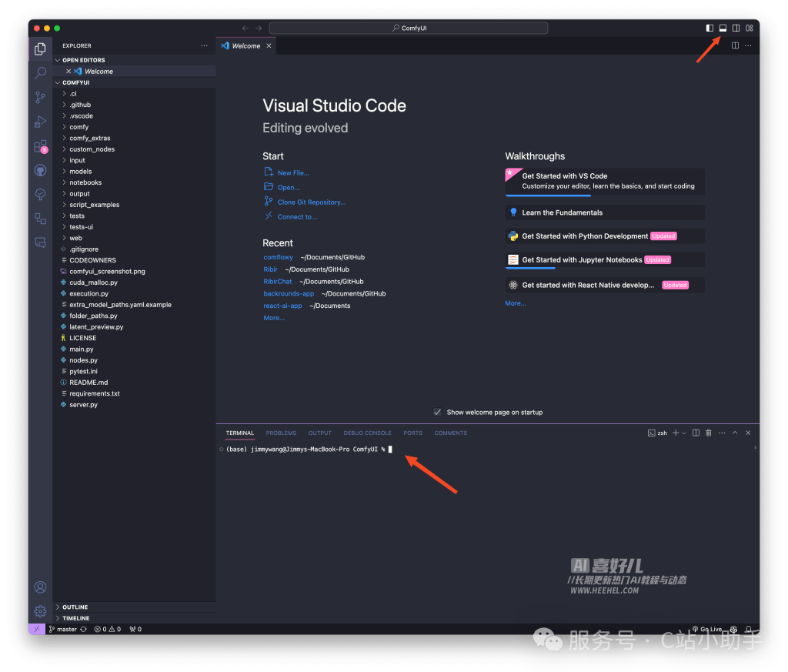
Task: Split the terminal panel
Action: tap(696, 433)
